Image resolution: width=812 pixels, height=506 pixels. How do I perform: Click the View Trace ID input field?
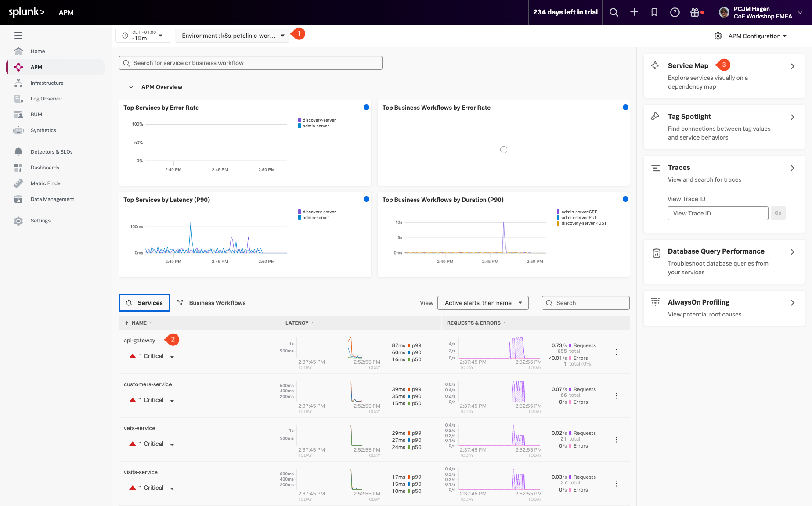[x=718, y=213]
